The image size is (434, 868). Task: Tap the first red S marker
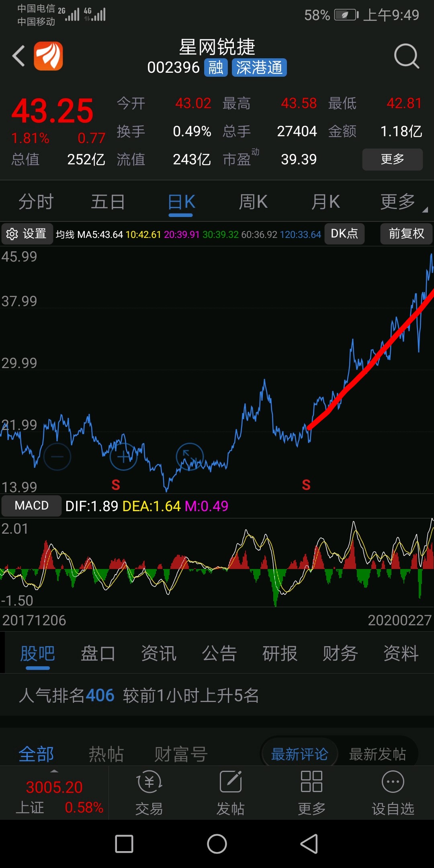116,485
